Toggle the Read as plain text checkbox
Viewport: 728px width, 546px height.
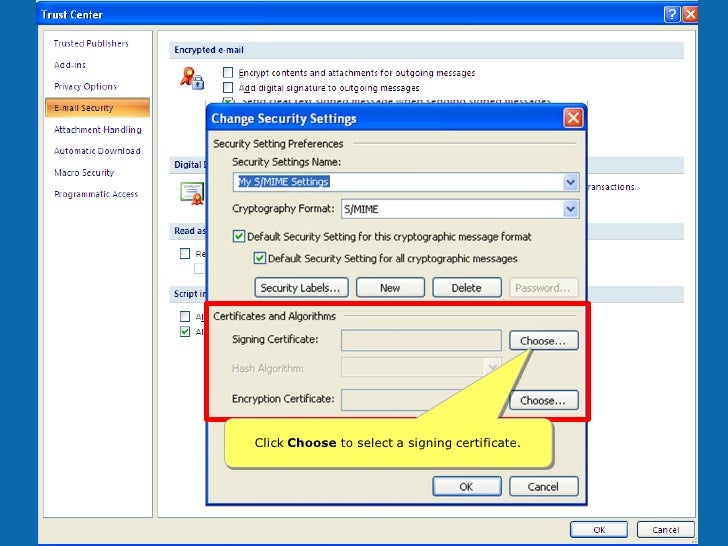point(185,254)
